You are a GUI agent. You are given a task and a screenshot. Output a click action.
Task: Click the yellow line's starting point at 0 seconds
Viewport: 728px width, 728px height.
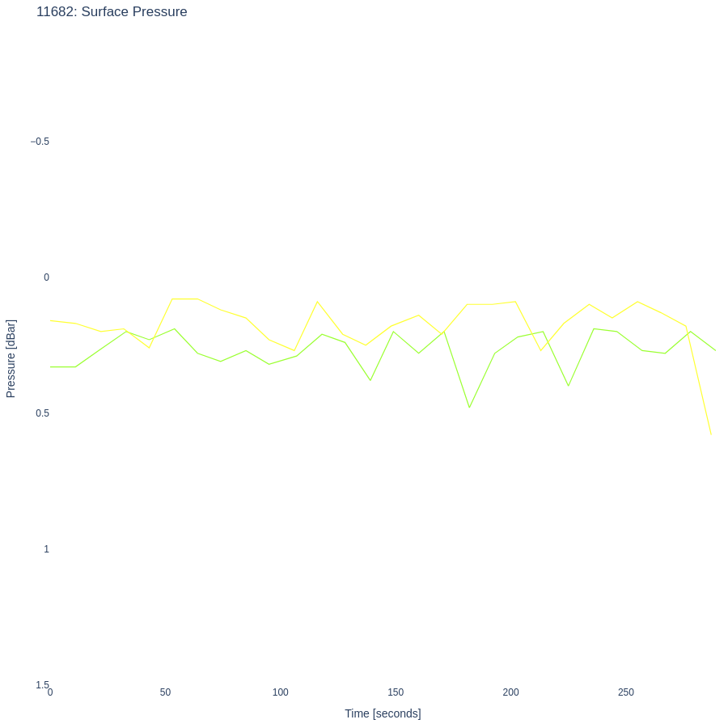(x=51, y=320)
